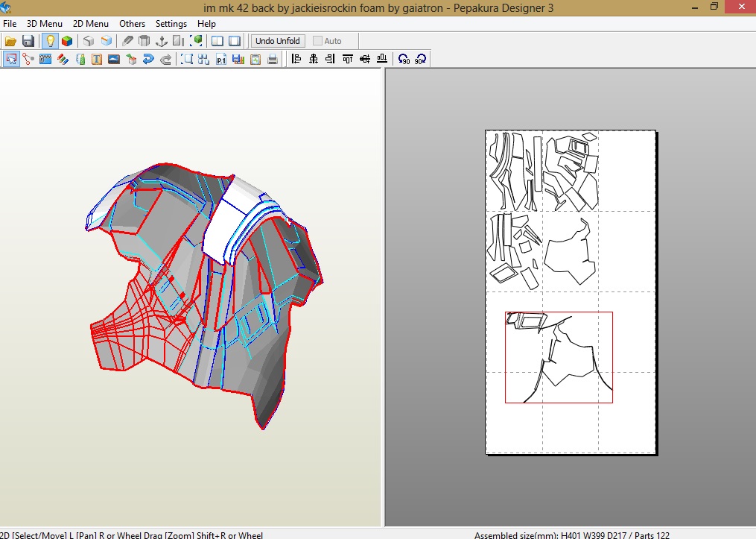Align selected parts to the left
The image size is (756, 539).
pos(296,59)
